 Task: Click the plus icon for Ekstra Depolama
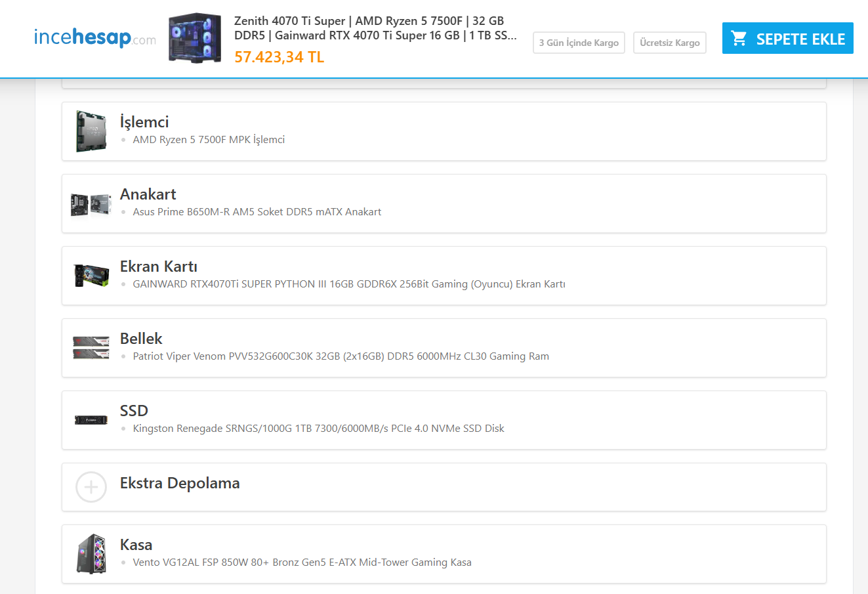[91, 487]
